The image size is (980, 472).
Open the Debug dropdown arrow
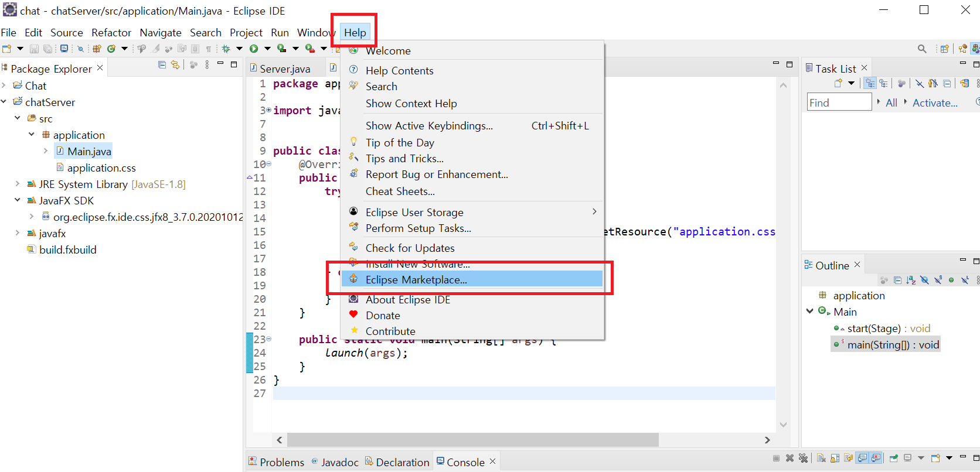(x=239, y=49)
